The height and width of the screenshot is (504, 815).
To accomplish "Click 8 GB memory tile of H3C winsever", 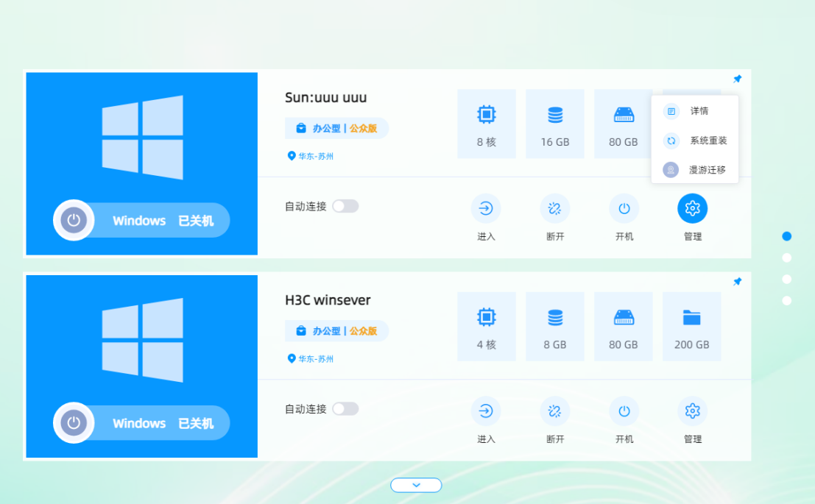I will tap(555, 326).
